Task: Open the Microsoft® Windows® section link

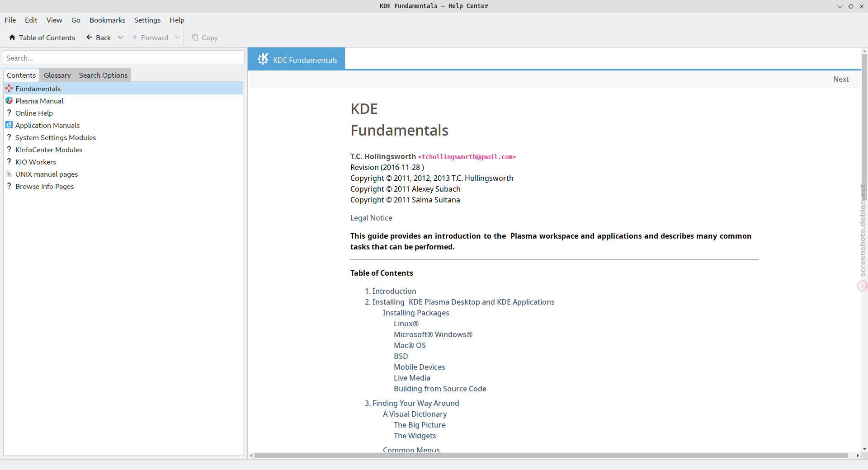Action: coord(433,334)
